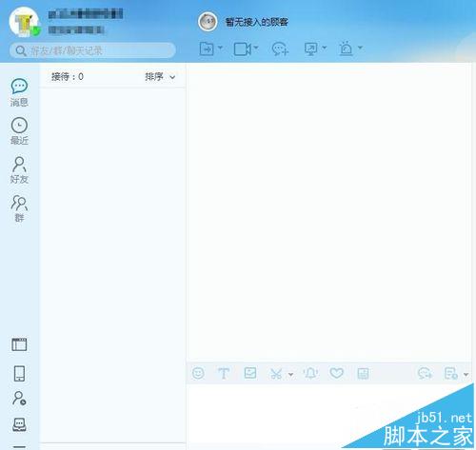Viewport: 476px width, 450px height.
Task: Open the emoji picker smiley icon
Action: tap(198, 373)
